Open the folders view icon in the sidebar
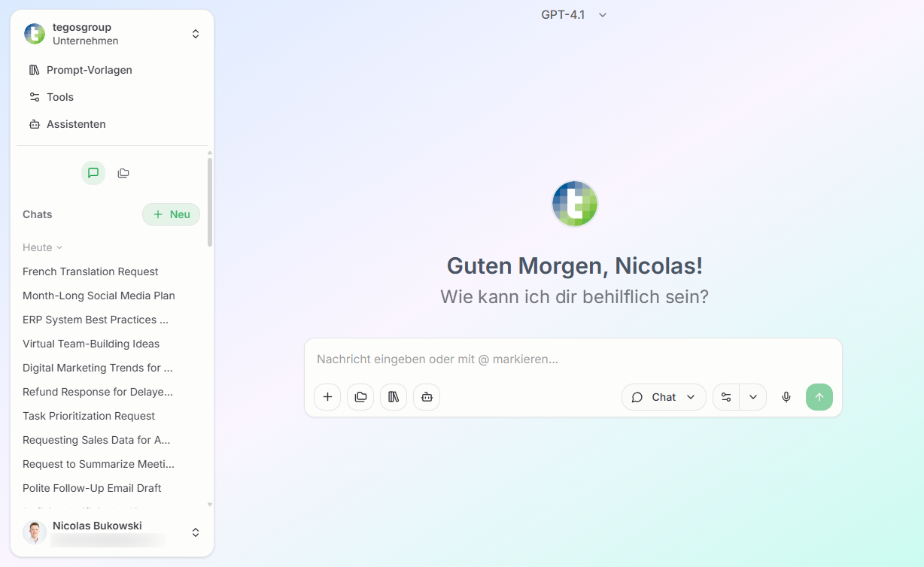 [123, 172]
